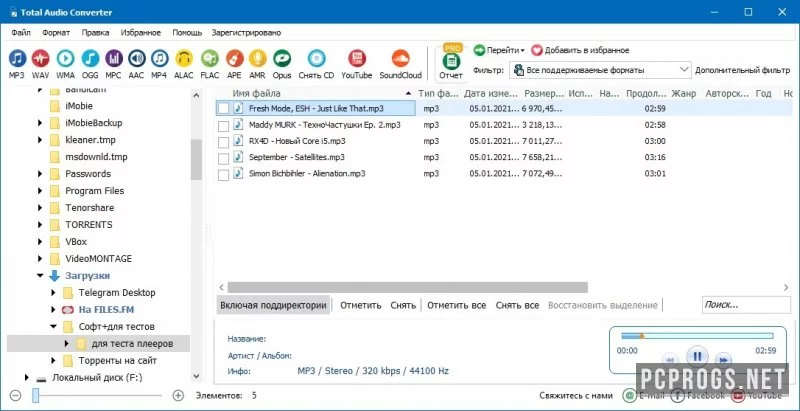Zoom out with the minus icon

[x=16, y=395]
